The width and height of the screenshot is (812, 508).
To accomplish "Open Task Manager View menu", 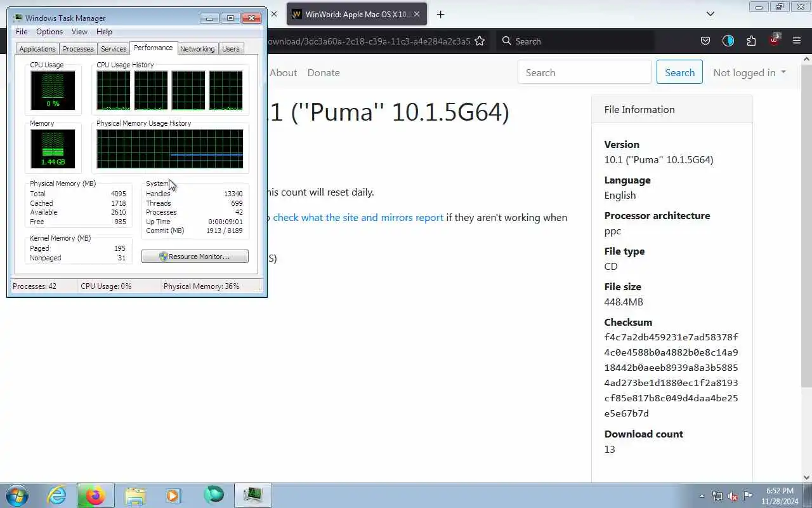I will (79, 32).
